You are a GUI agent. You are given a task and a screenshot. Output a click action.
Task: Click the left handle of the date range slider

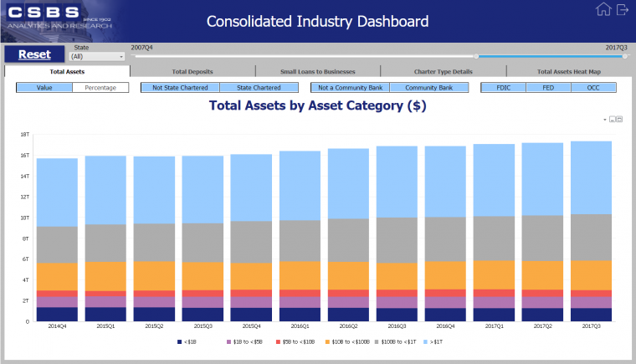tap(476, 56)
